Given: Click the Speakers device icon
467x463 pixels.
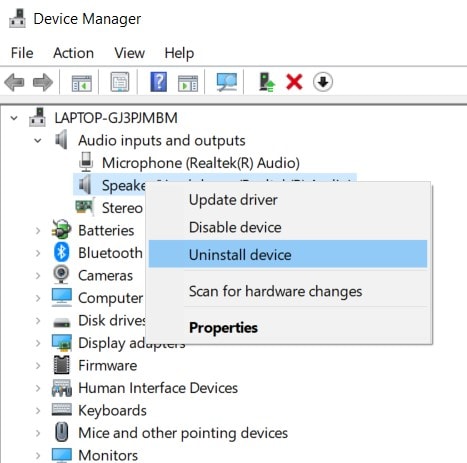Looking at the screenshot, I should pyautogui.click(x=85, y=184).
